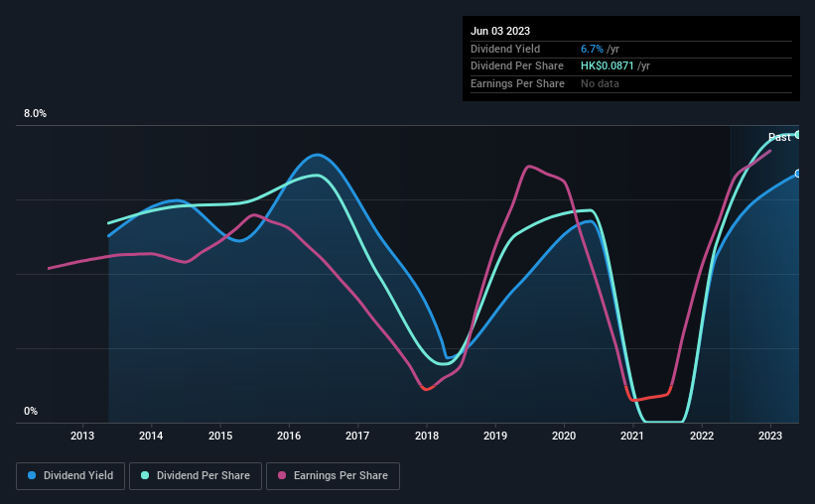Click the 2019 x-axis label
Viewport: 815px width, 504px height.
coord(495,436)
